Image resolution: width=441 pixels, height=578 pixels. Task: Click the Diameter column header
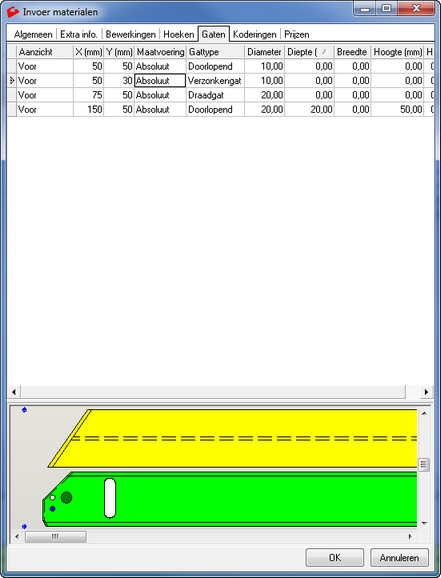pos(264,52)
